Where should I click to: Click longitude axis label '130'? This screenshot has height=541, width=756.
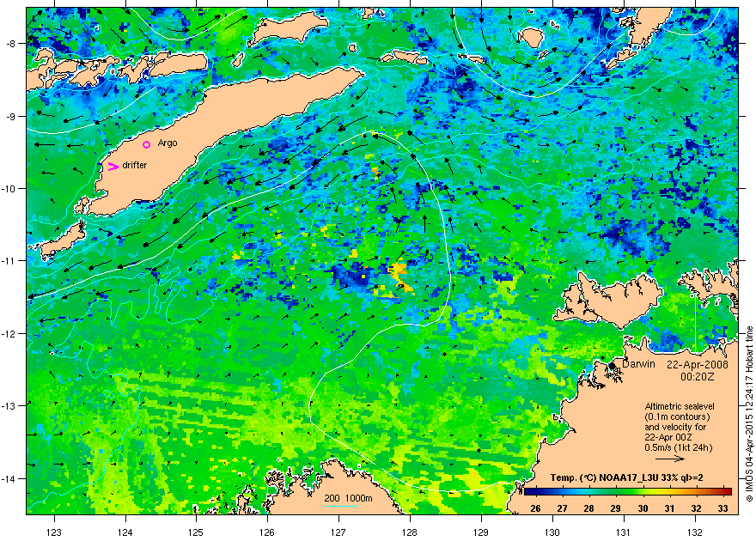(552, 532)
